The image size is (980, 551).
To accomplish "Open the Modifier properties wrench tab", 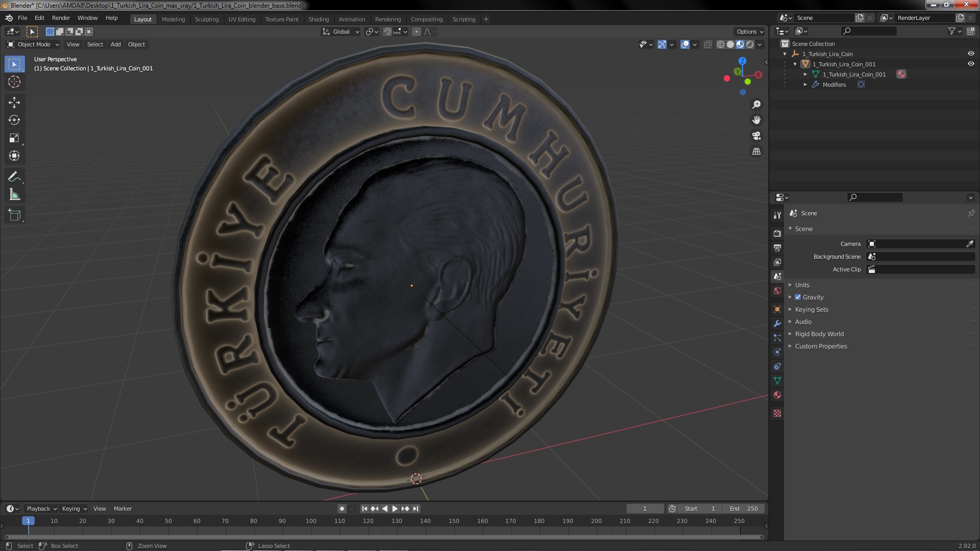I will tap(777, 323).
